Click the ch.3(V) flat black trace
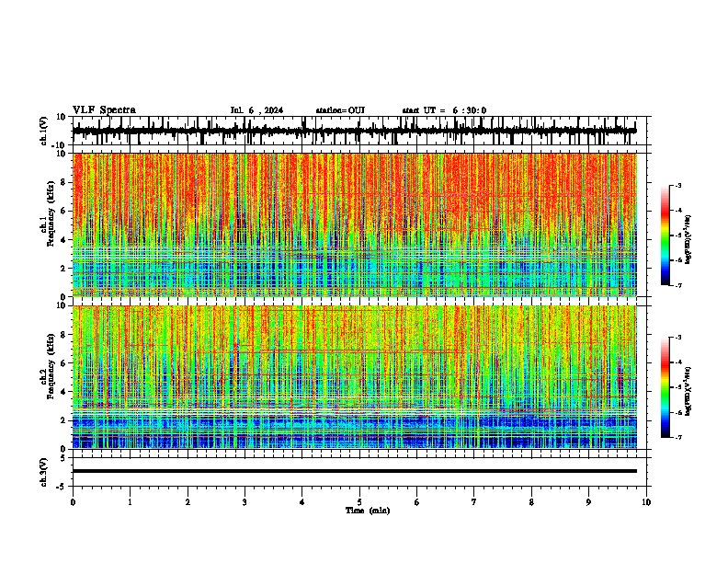Image resolution: width=728 pixels, height=563 pixels. [355, 471]
